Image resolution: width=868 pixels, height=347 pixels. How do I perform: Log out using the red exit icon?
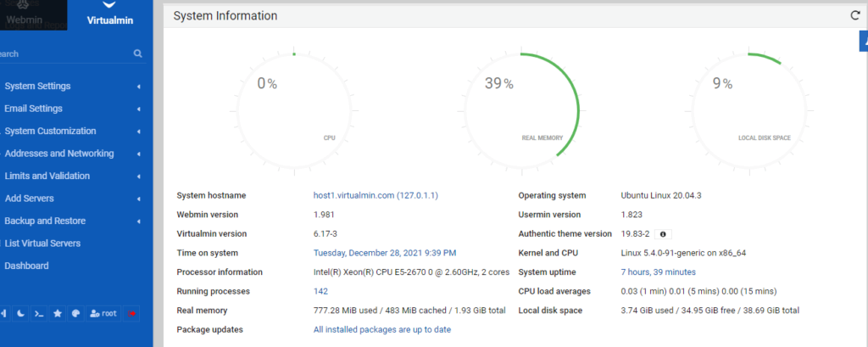click(131, 314)
